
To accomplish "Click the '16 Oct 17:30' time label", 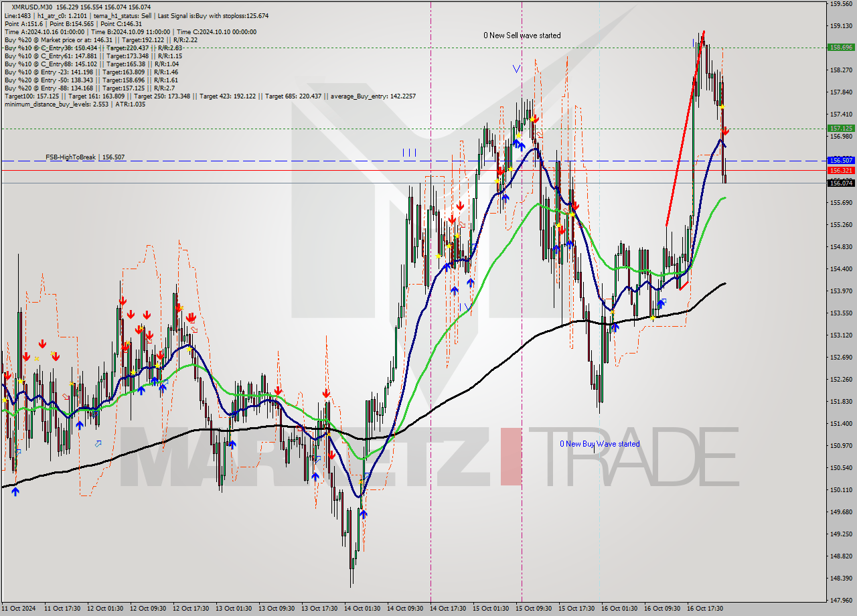I will tap(705, 609).
